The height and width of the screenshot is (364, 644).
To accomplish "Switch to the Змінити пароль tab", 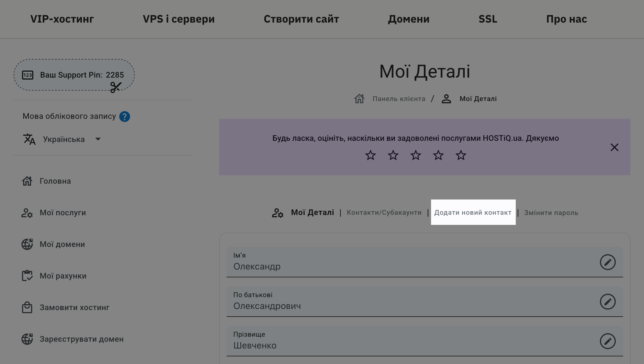I will tap(551, 212).
